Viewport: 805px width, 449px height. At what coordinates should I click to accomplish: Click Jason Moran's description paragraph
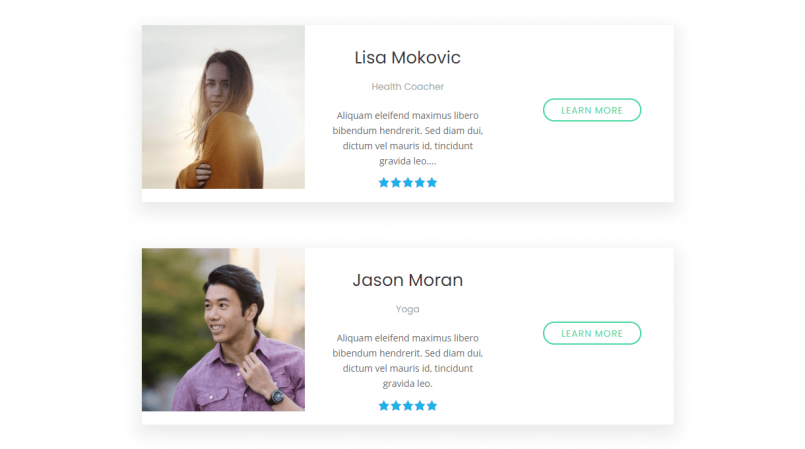pos(407,361)
